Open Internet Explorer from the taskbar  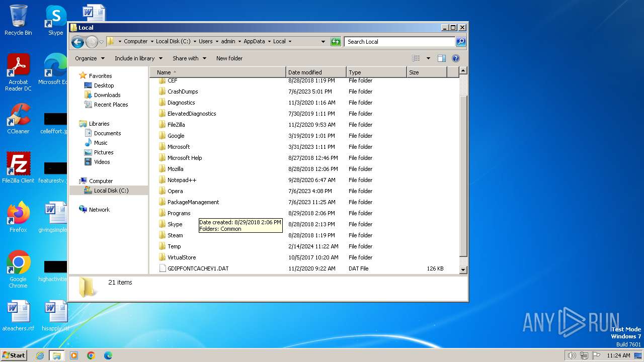click(40, 355)
